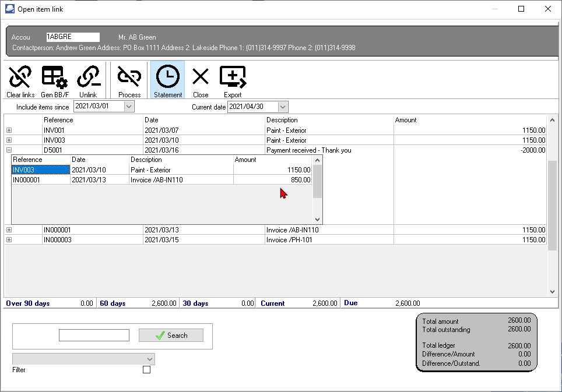Click the Clear links toolbar icon
562x392 pixels.
tap(20, 81)
